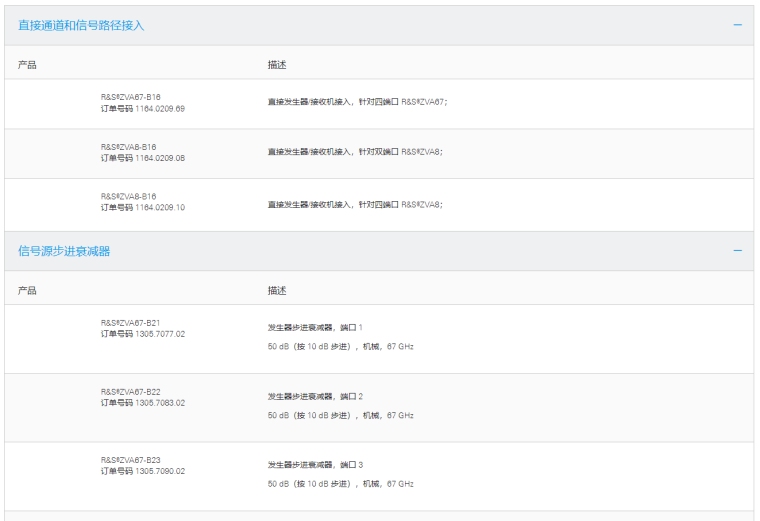
Task: Collapse the 信号源步进衰减器 section minus icon
Action: point(738,251)
